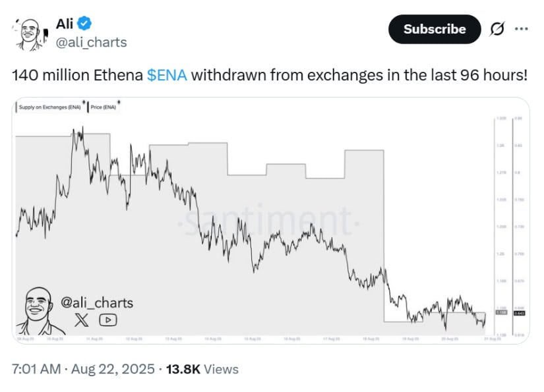Toggle the Supply on Exchanges (ENA) legend
Viewport: 544px width, 392px height.
pos(49,107)
